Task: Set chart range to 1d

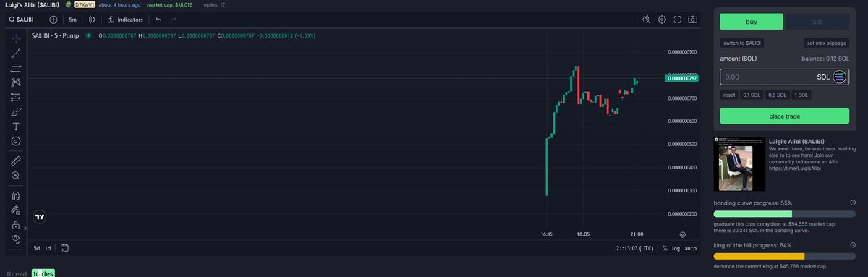Action: pyautogui.click(x=48, y=248)
